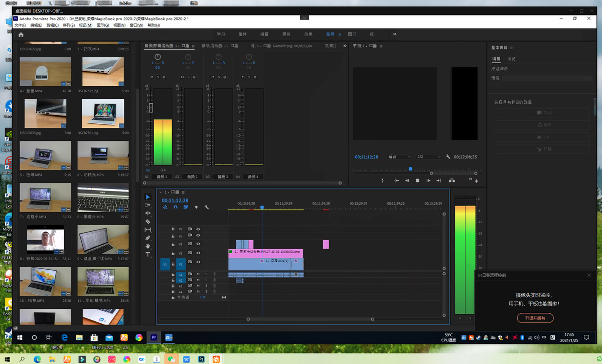Click Program Monitor playhead marker
Screen dimensions: 602x364
coord(410,168)
